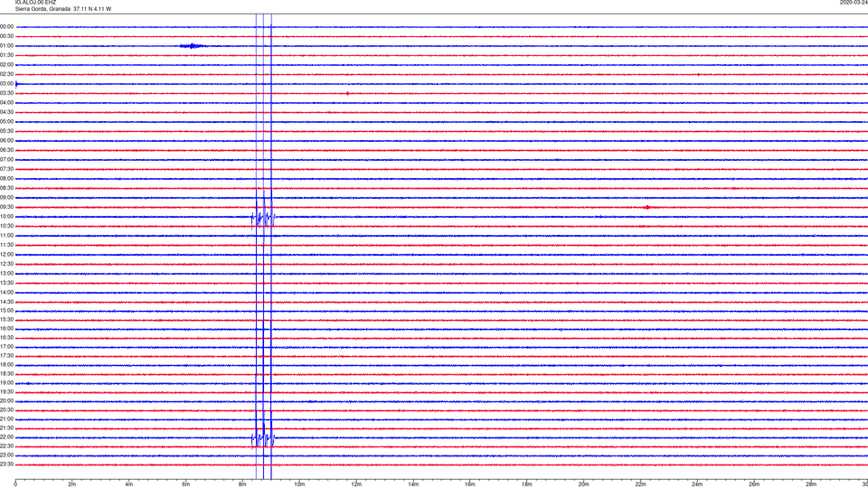Click the 09:30 trace time label
The height and width of the screenshot is (488, 868).
coord(6,208)
